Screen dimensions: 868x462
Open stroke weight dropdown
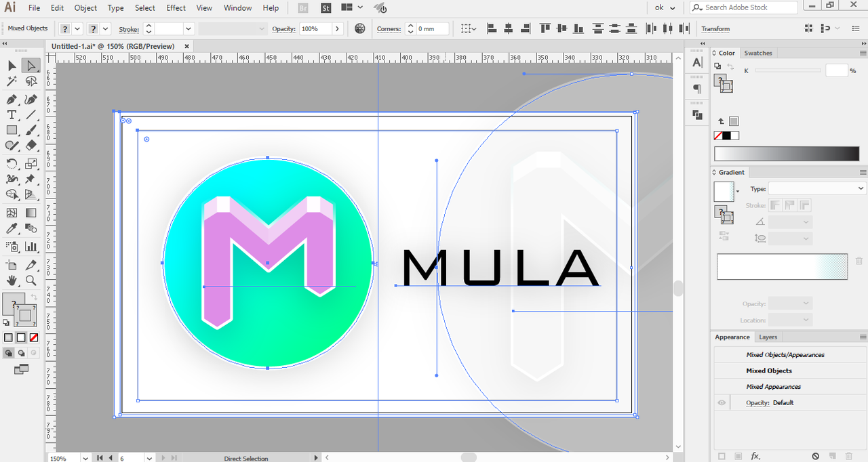click(x=189, y=28)
